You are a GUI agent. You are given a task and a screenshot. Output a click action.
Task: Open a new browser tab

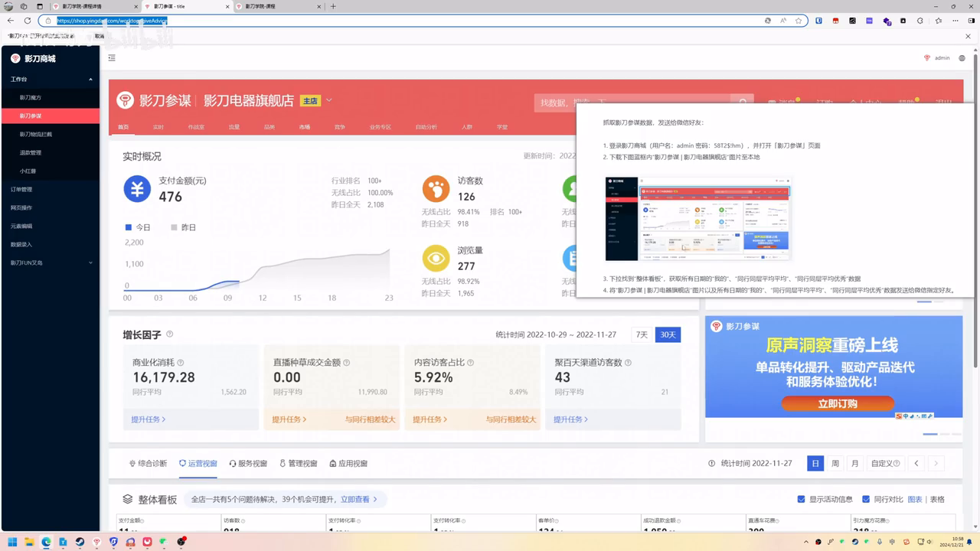click(x=333, y=6)
